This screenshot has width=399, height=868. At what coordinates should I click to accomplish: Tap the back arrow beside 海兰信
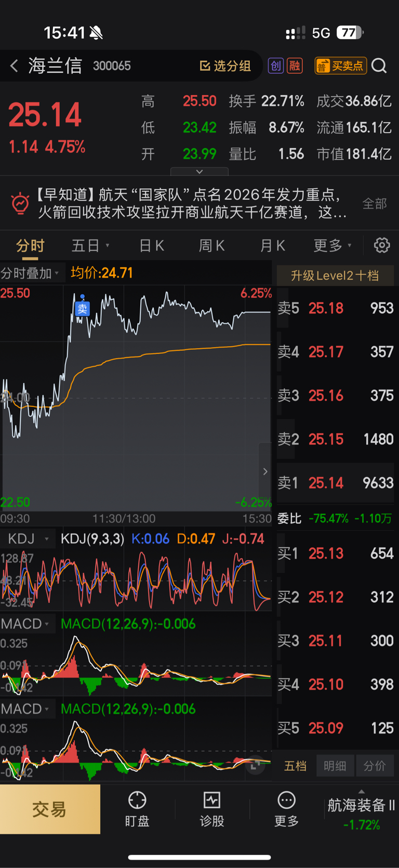[x=14, y=66]
